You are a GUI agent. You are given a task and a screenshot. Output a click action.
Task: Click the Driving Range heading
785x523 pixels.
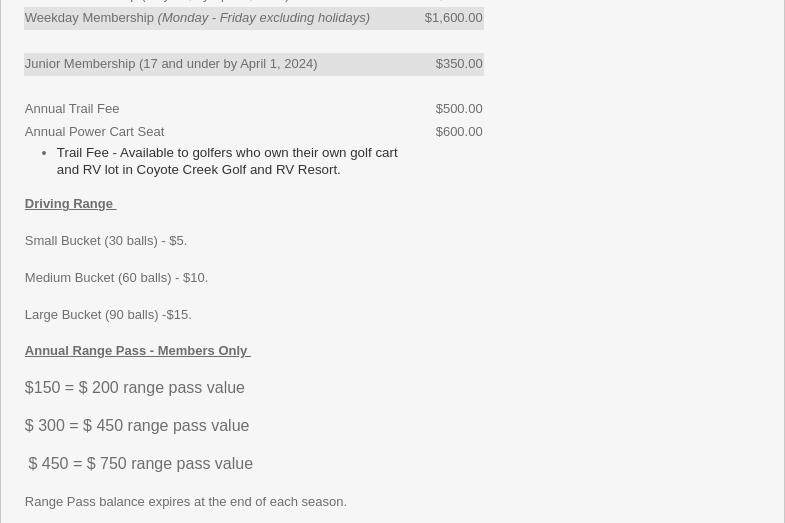(x=69, y=203)
